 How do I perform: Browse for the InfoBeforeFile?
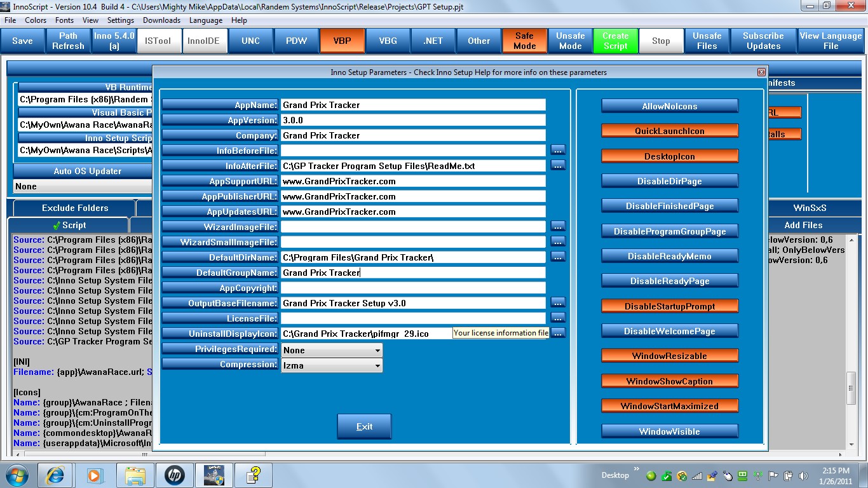558,151
